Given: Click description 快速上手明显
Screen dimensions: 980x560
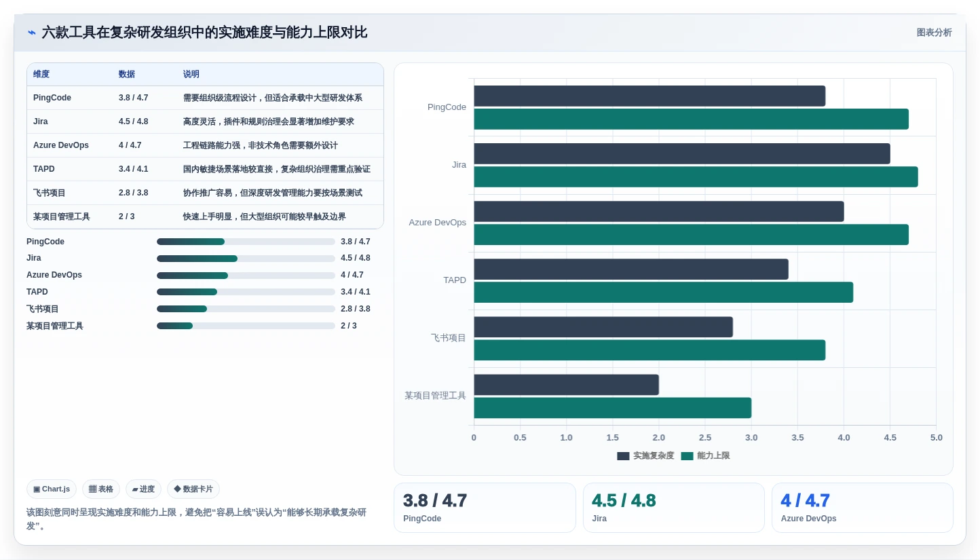Looking at the screenshot, I should pos(265,217).
